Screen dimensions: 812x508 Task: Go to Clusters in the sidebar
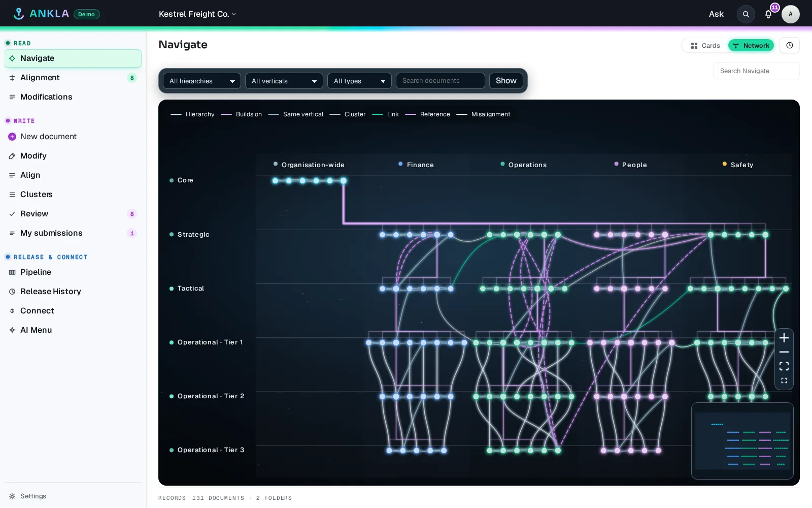click(73, 195)
